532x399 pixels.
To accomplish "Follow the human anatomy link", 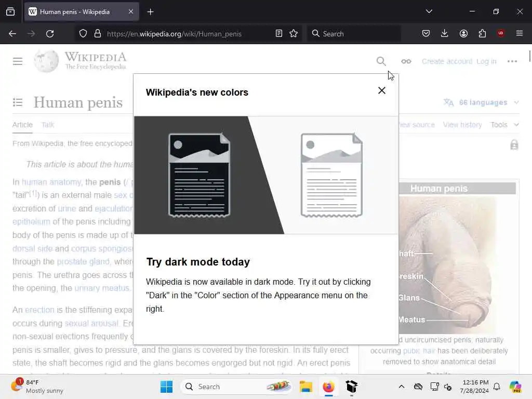I will 51,182.
